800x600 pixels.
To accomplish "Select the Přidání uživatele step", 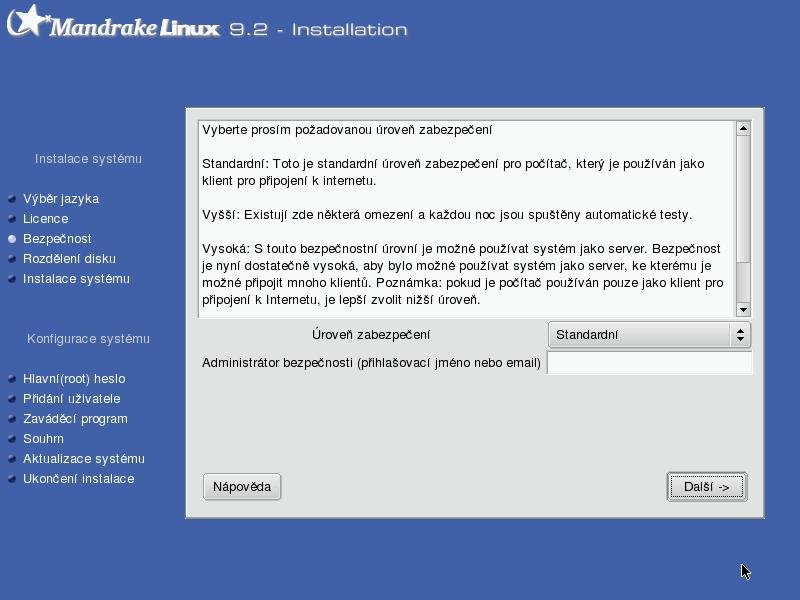I will [x=71, y=398].
